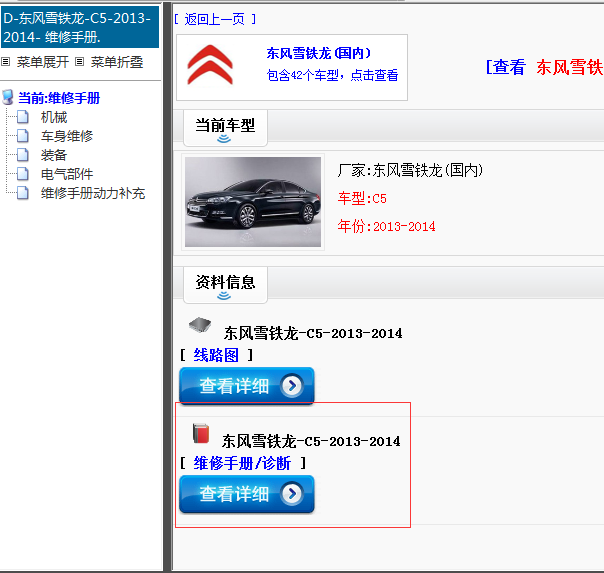Open the 电气部件 tree item
The height and width of the screenshot is (573, 604).
tap(67, 174)
